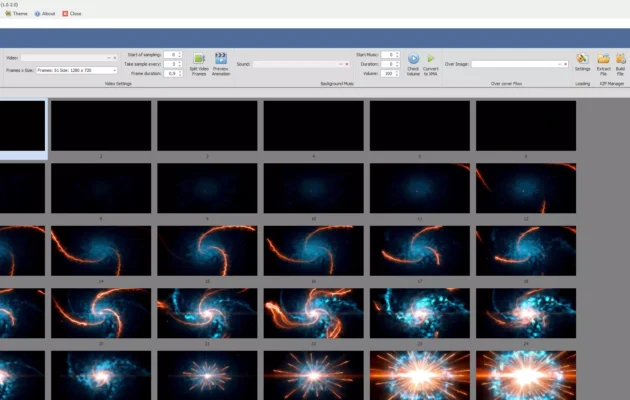Viewport: 630px width, 400px height.
Task: Clear the Sound path with the red x
Action: click(x=347, y=64)
